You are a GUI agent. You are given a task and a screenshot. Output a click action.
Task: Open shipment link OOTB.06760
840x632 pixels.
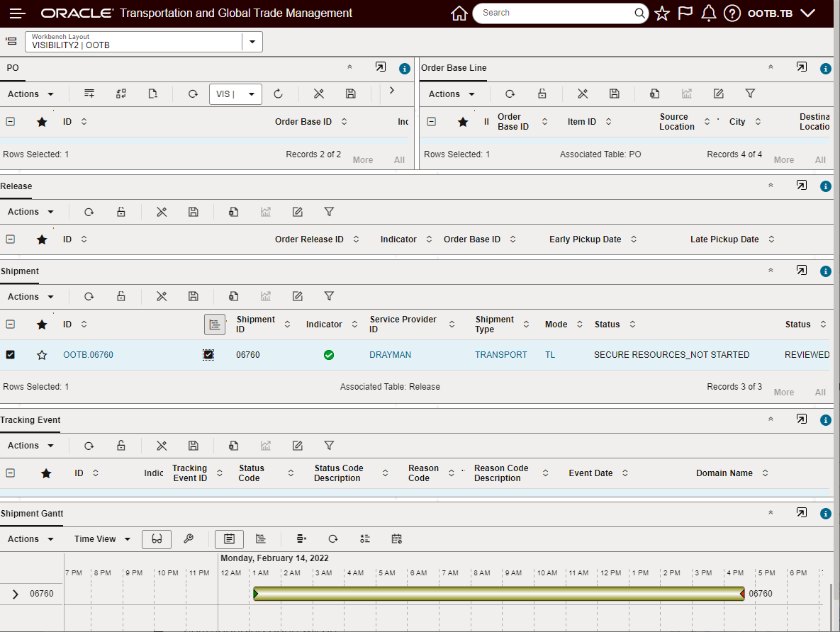pyautogui.click(x=88, y=355)
